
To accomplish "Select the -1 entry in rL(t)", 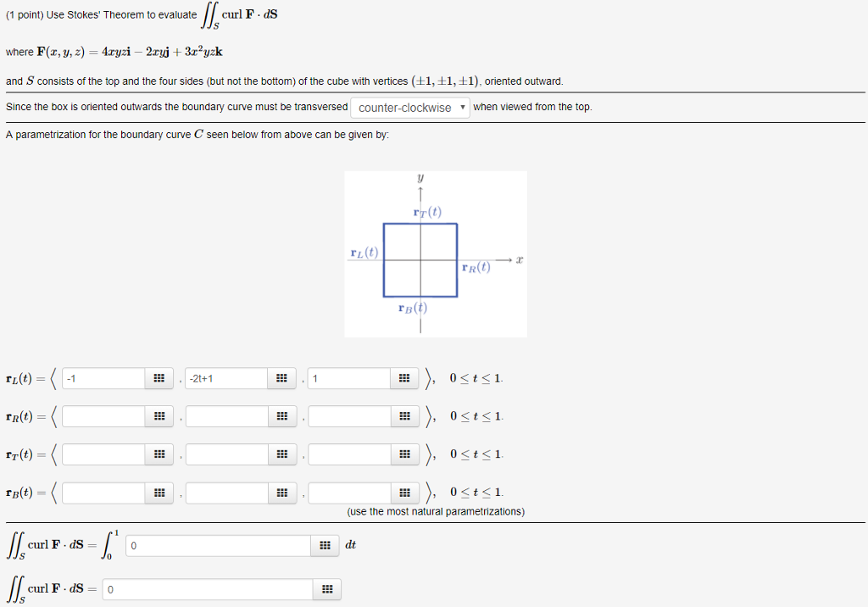I will (x=102, y=378).
